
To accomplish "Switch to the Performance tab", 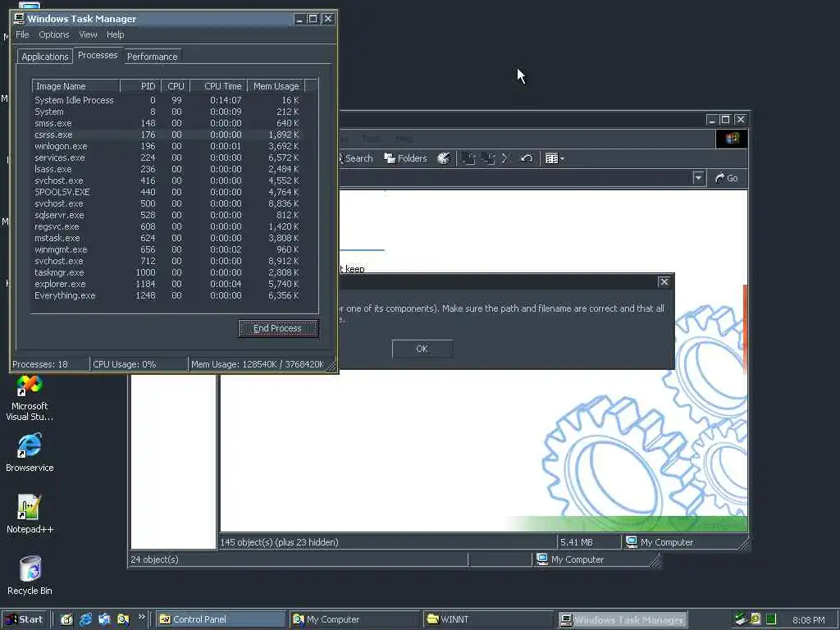I will [x=152, y=57].
